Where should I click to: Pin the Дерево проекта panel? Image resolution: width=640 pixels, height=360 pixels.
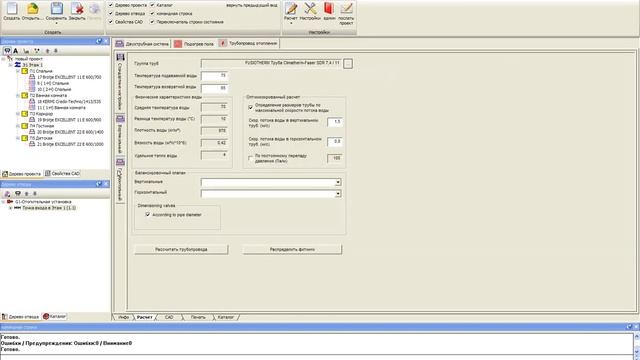pos(99,41)
